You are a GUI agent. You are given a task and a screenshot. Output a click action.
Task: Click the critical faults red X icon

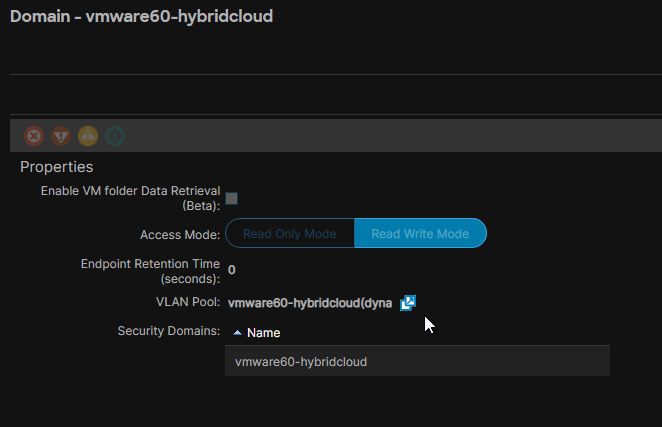[x=34, y=136]
